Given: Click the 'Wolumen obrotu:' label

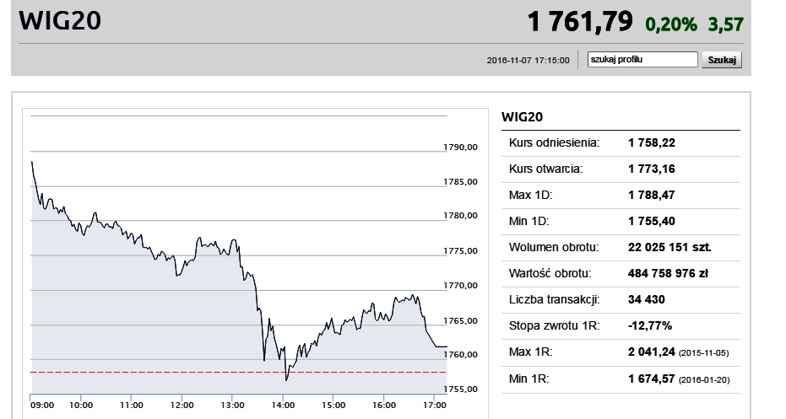Looking at the screenshot, I should (553, 247).
